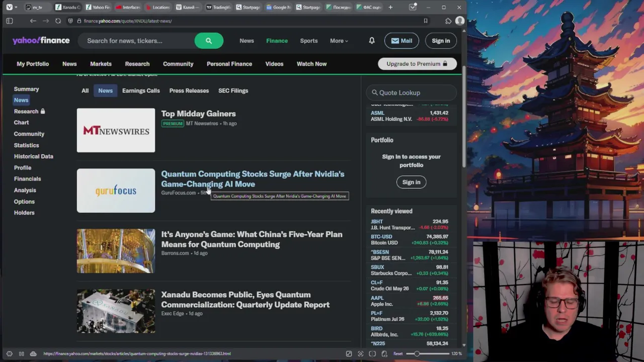Click the header Sign in button
644x362 pixels.
pos(441,41)
